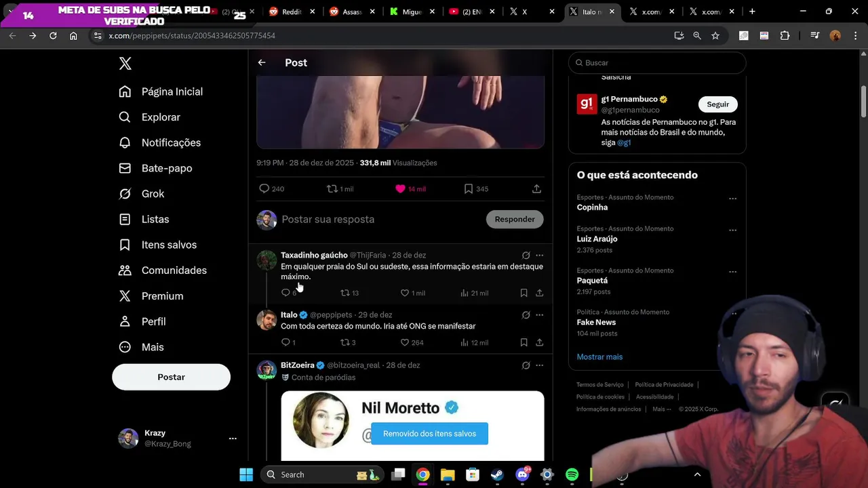Open Comunidades in sidebar
868x488 pixels.
click(x=163, y=270)
